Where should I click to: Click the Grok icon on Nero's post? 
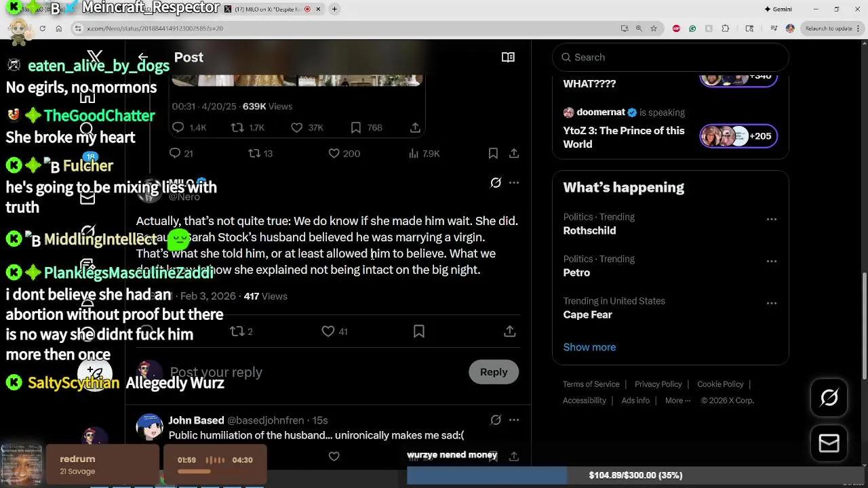[x=496, y=182]
